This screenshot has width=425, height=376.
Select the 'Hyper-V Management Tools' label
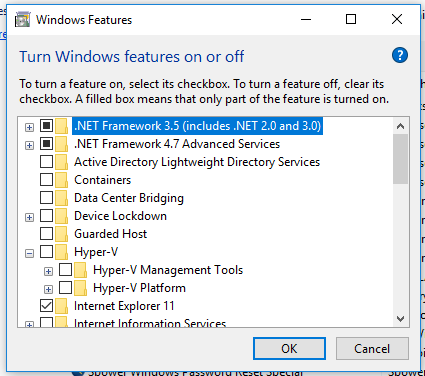coord(168,270)
